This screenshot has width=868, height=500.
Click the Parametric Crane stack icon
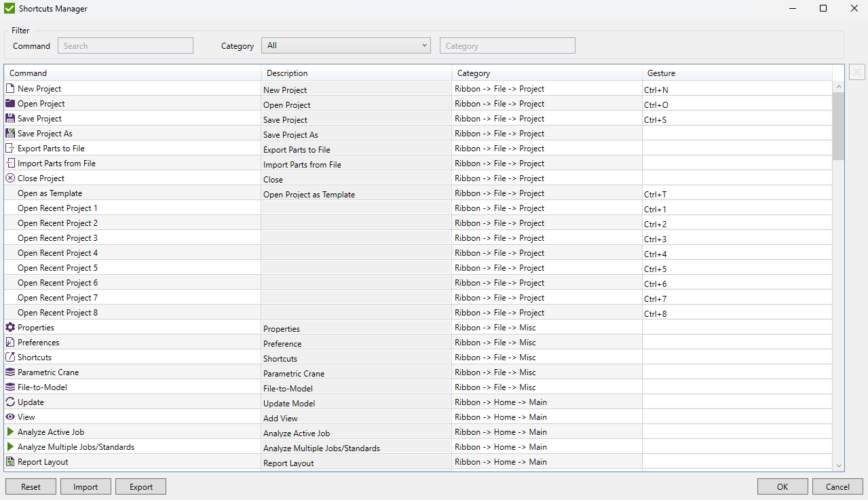(10, 372)
